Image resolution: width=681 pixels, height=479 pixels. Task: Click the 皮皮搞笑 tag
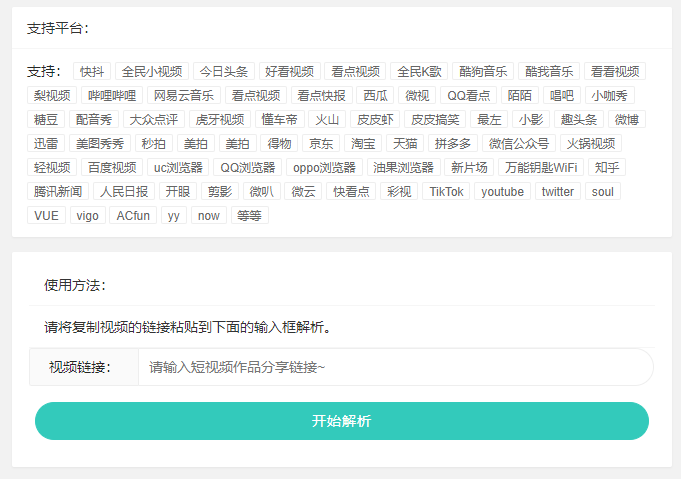[435, 119]
